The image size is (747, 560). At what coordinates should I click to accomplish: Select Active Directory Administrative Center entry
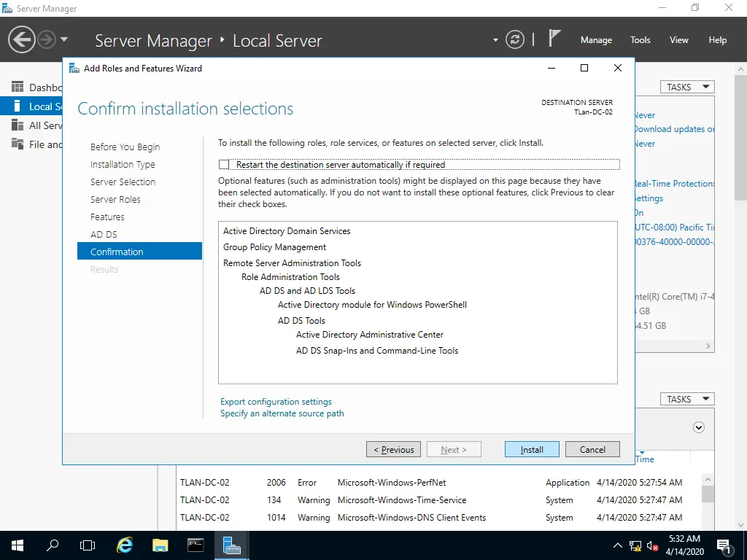coord(370,335)
